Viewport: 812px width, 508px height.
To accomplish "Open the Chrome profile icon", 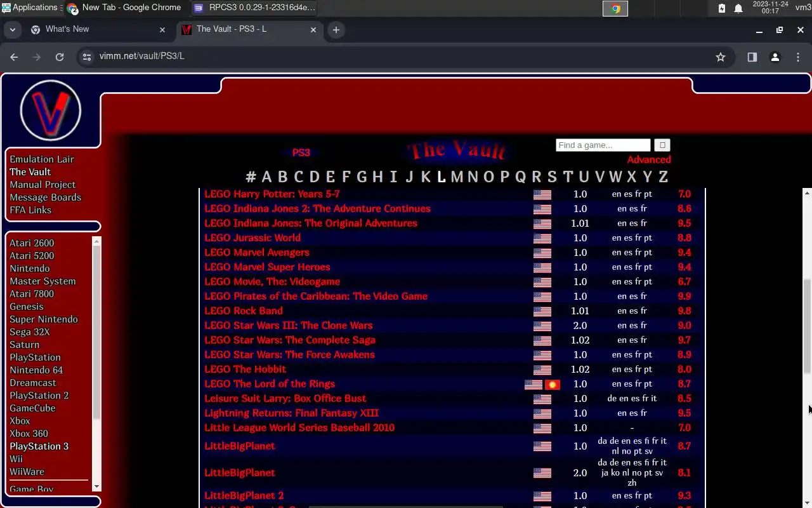I will tap(775, 57).
